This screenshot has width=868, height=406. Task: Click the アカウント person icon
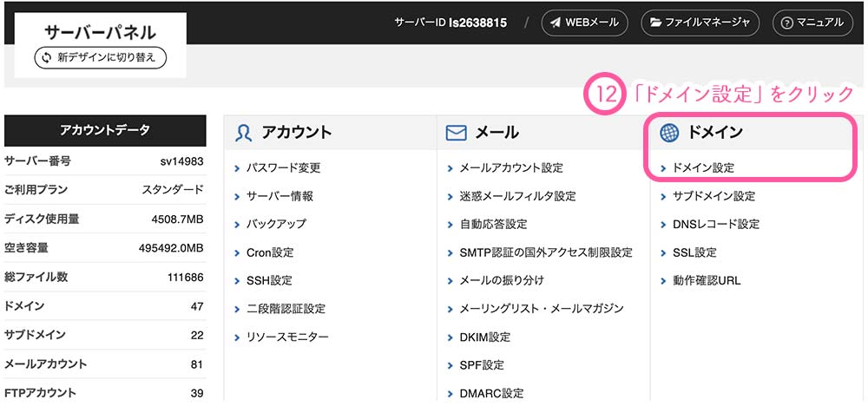point(244,133)
